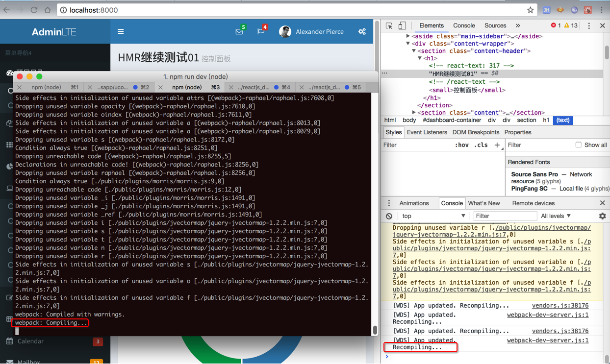The image size is (610, 364).
Task: Click the console Filter field
Action: click(x=505, y=216)
